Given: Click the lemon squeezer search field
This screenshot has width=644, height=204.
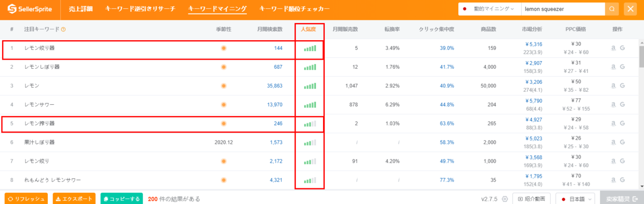Looking at the screenshot, I should point(562,9).
